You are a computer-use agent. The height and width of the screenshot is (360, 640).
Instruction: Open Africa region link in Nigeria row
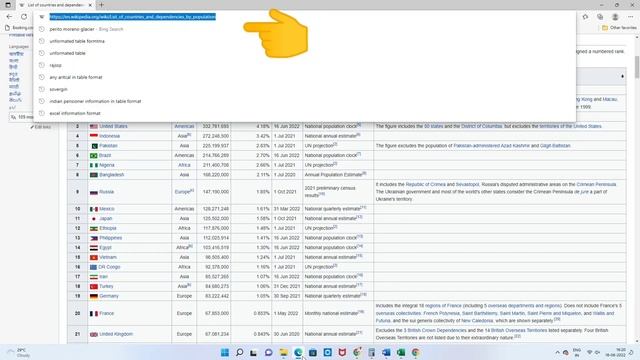(x=184, y=165)
